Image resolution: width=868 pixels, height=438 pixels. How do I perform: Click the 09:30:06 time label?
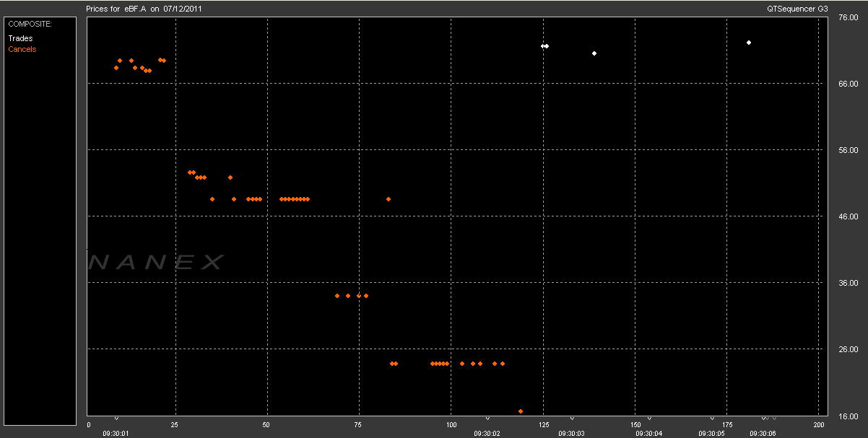(763, 433)
